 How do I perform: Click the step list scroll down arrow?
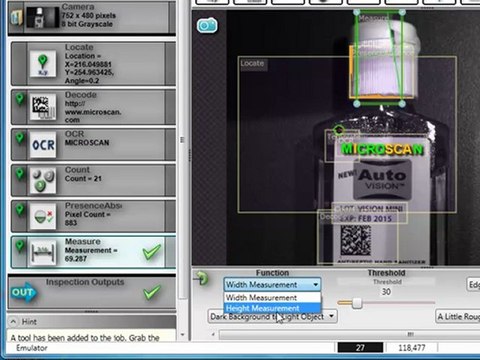tap(183, 335)
